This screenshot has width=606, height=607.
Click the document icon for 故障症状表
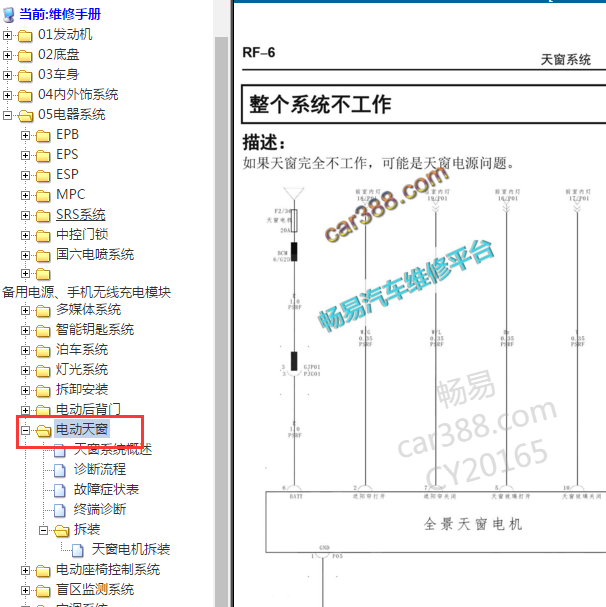click(x=60, y=490)
